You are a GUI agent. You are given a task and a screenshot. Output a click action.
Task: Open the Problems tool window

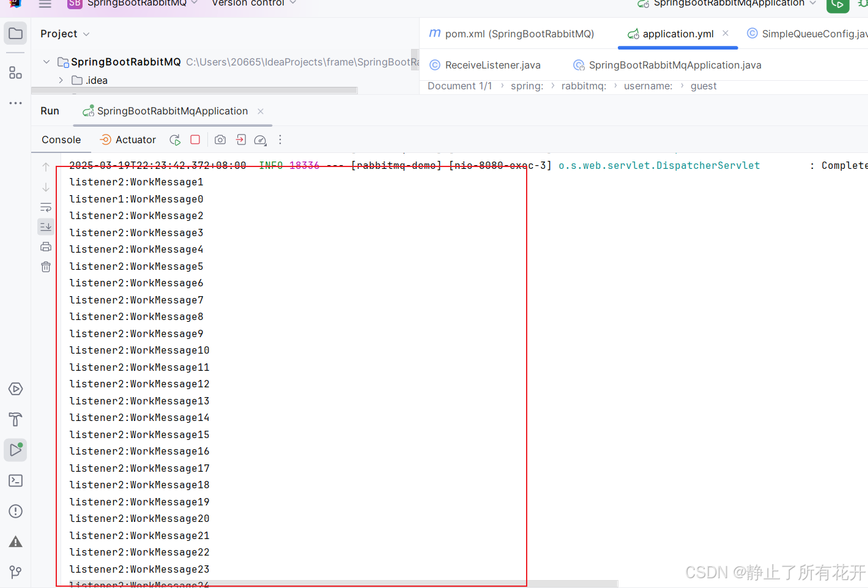15,511
